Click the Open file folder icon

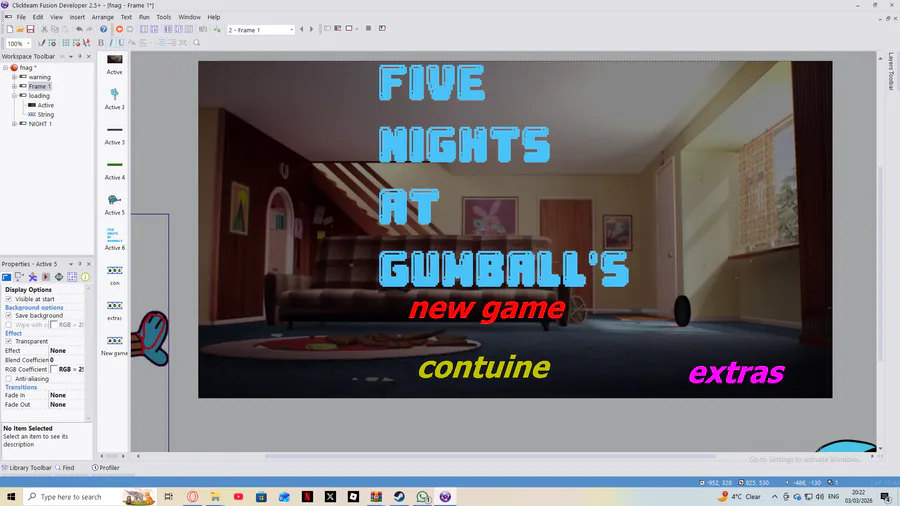point(20,29)
